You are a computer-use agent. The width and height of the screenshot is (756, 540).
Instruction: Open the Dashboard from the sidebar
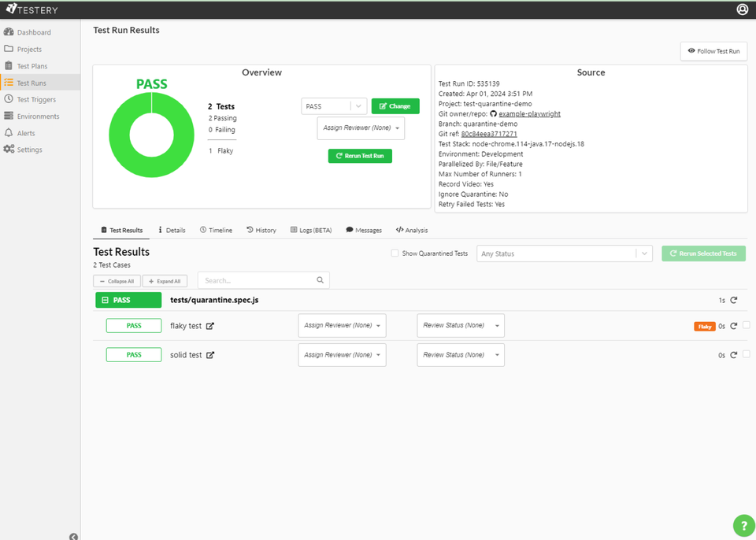point(33,32)
